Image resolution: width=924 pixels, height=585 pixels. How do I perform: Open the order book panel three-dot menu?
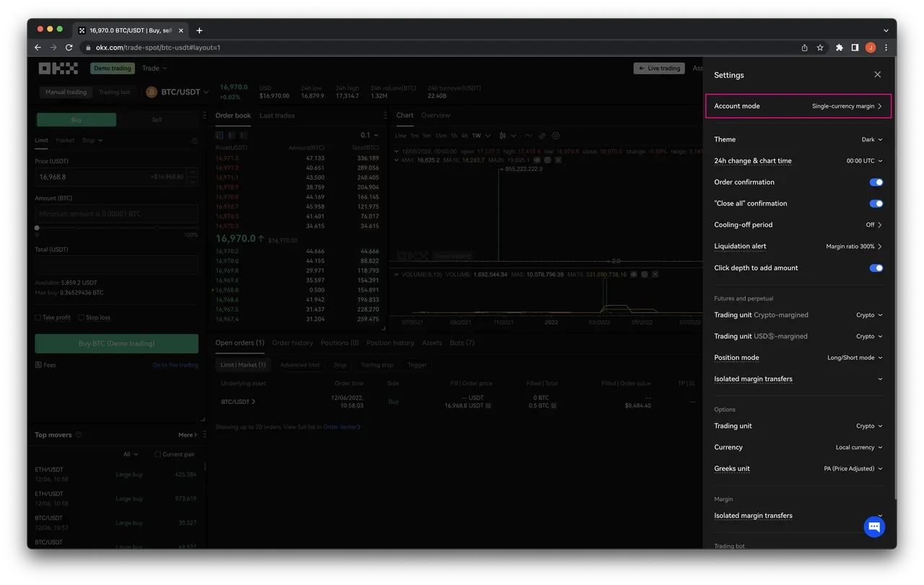coord(385,115)
